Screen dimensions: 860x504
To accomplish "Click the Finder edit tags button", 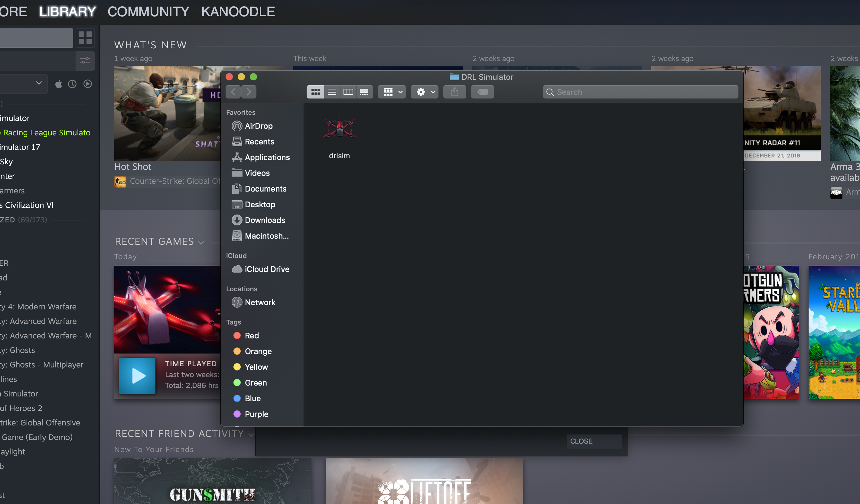I will click(482, 92).
